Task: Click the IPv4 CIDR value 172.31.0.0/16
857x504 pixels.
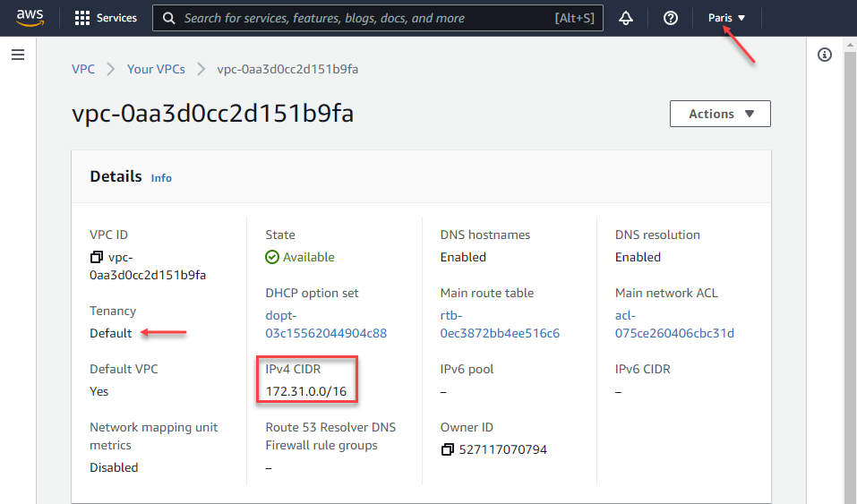Action: 305,391
